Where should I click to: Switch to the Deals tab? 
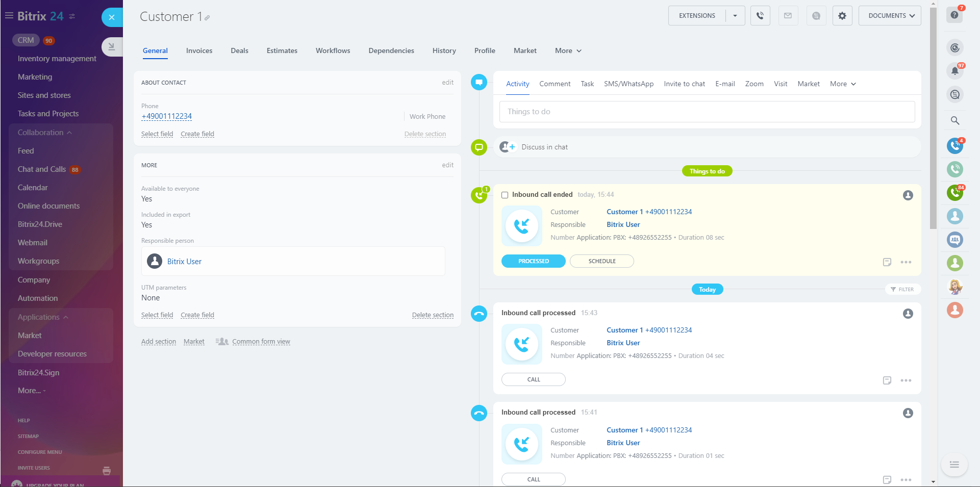click(x=239, y=50)
